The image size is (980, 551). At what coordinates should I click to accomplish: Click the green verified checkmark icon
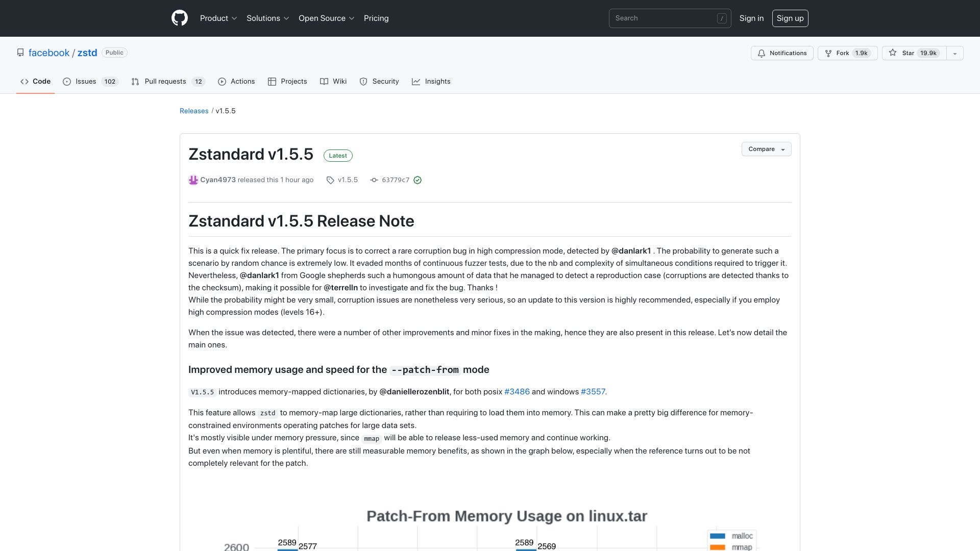click(x=418, y=180)
